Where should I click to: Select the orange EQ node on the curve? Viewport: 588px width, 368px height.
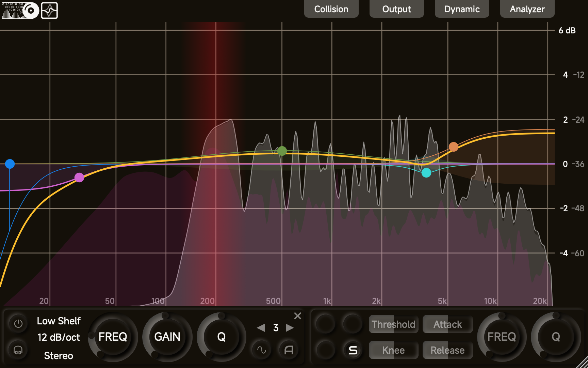coord(454,147)
